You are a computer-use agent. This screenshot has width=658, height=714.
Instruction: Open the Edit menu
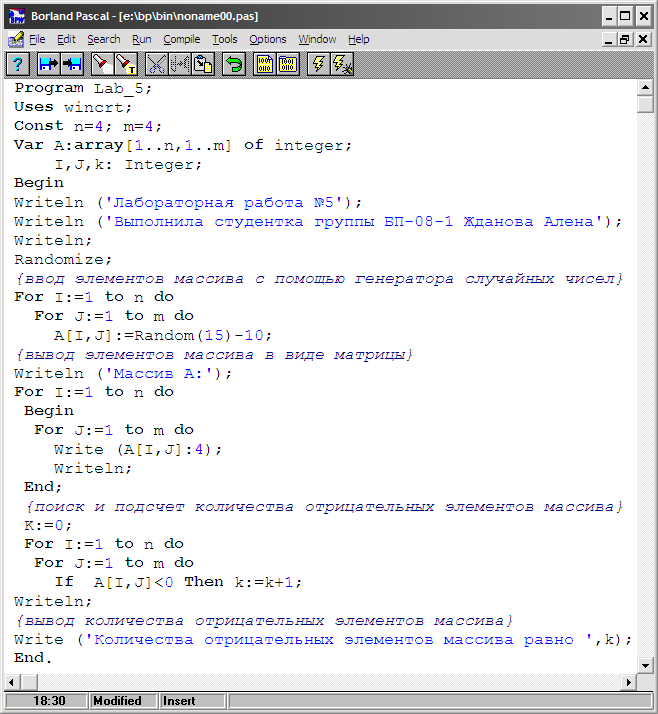(x=66, y=40)
